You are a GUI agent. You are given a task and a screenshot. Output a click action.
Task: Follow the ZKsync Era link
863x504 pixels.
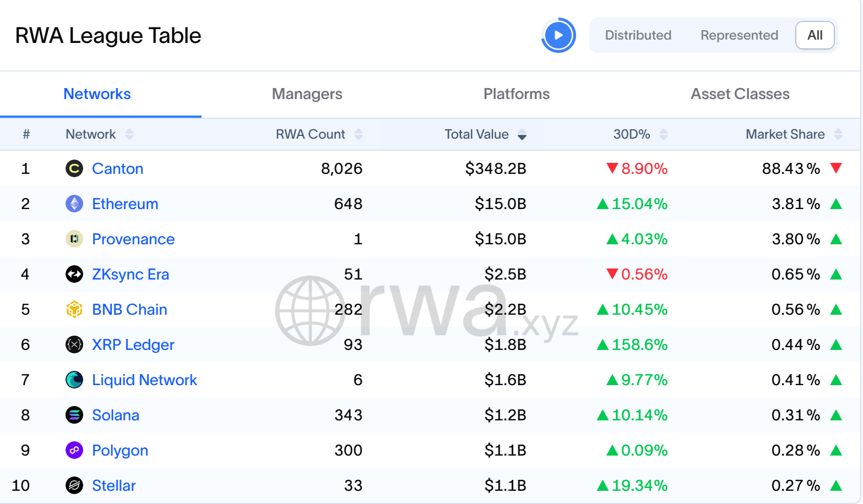tap(131, 274)
